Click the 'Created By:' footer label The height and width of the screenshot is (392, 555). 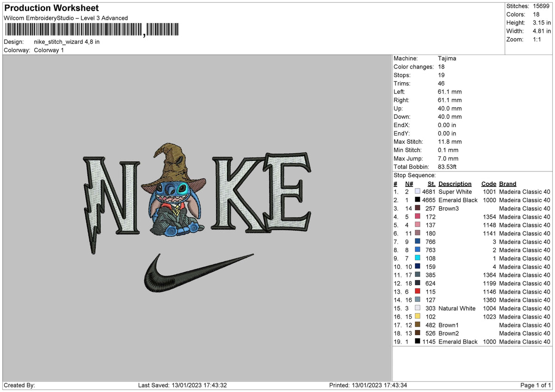(x=19, y=386)
